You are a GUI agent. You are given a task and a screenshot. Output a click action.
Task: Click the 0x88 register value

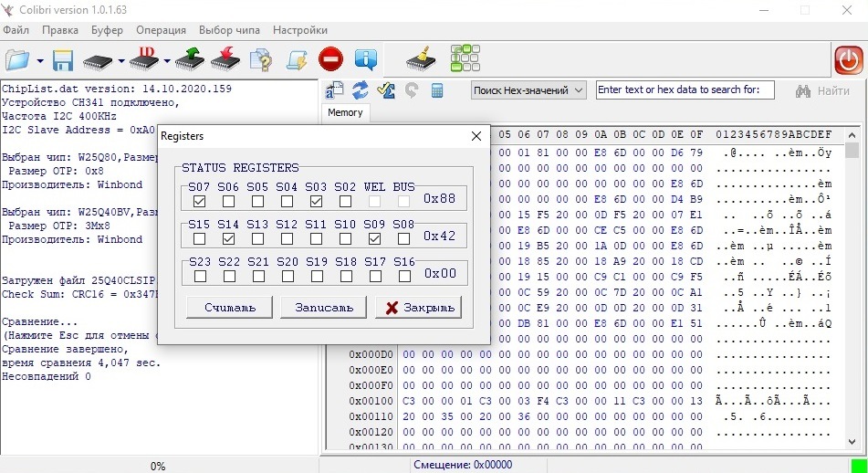[x=440, y=198]
